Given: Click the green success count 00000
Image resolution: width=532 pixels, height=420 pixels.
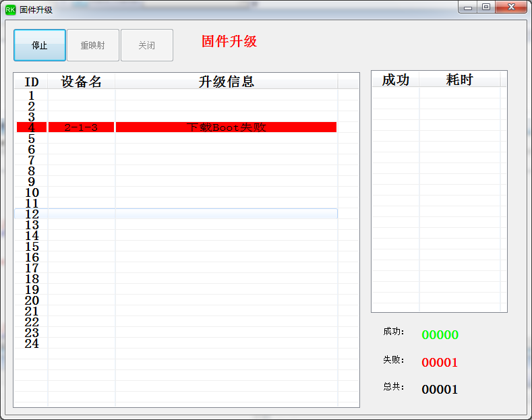Looking at the screenshot, I should coord(440,335).
